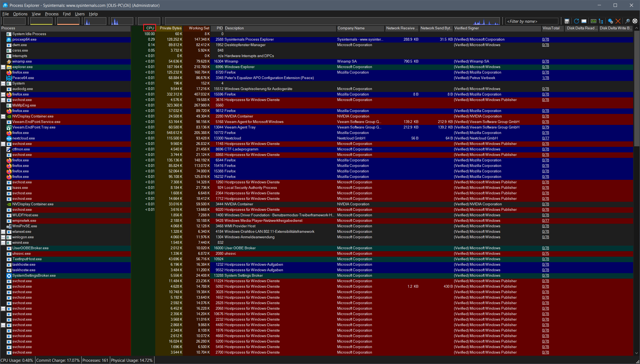Collapse the System process tree node
The height and width of the screenshot is (364, 640).
tap(3, 83)
